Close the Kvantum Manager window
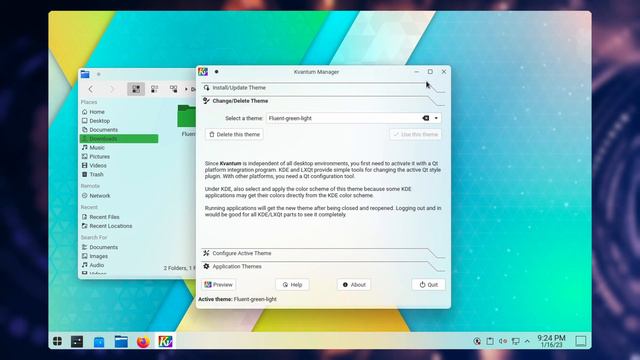Viewport: 640px width, 360px height. click(x=444, y=72)
